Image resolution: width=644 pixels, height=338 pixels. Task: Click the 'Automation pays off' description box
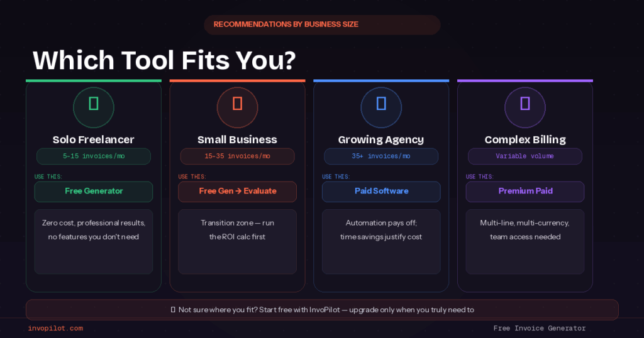point(381,241)
